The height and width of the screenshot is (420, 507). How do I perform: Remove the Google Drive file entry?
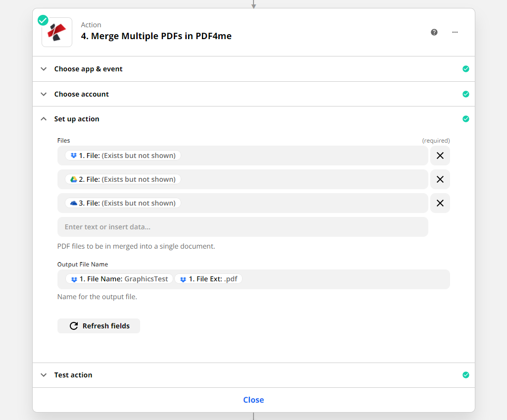440,179
